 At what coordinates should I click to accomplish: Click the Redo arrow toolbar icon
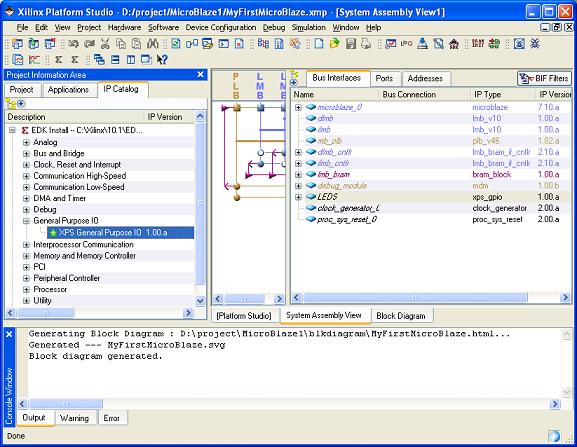click(x=89, y=44)
